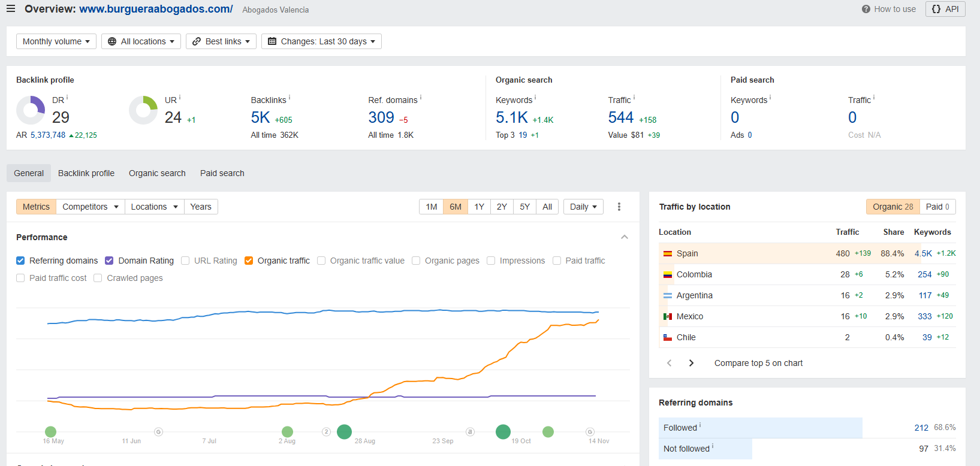Click the Chile flag icon
This screenshot has height=466, width=980.
(x=668, y=337)
